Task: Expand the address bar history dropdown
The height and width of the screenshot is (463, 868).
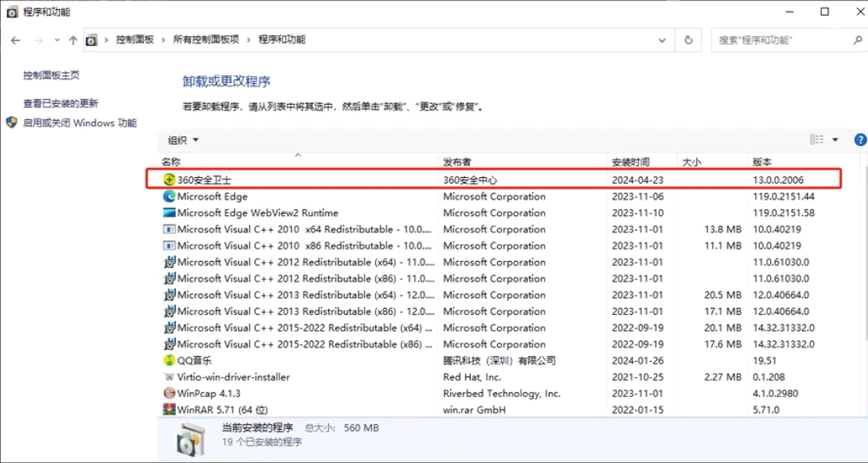Action: click(662, 40)
